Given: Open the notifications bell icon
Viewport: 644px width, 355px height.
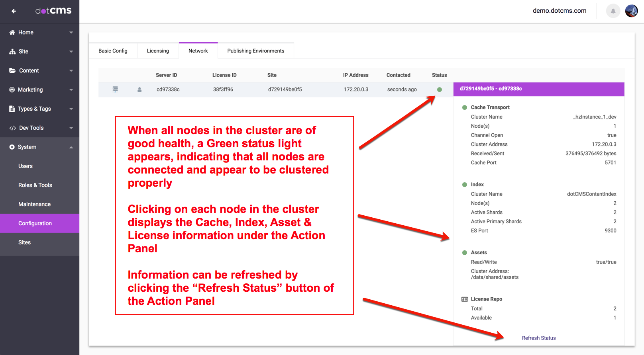Looking at the screenshot, I should (x=613, y=11).
